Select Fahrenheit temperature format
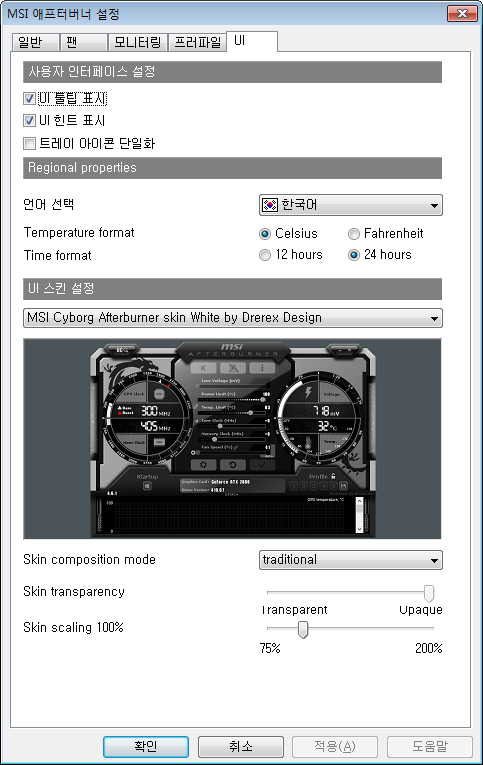This screenshot has height=765, width=483. click(x=353, y=234)
